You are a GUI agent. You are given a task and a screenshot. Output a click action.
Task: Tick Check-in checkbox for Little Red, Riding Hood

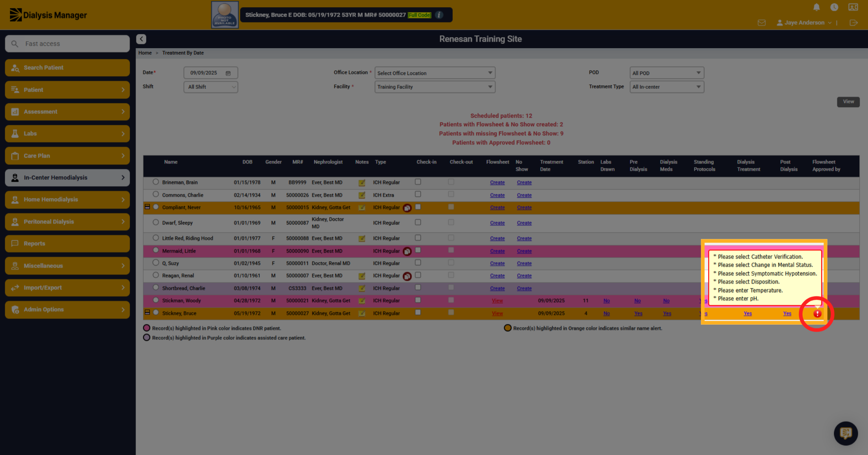(418, 238)
